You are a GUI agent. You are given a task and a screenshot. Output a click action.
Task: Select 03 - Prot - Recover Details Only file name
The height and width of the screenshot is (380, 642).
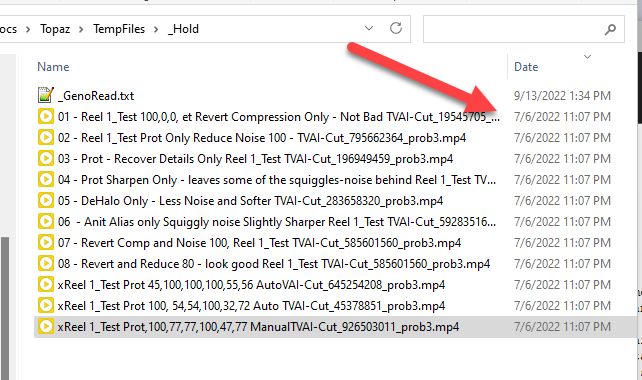[x=255, y=159]
